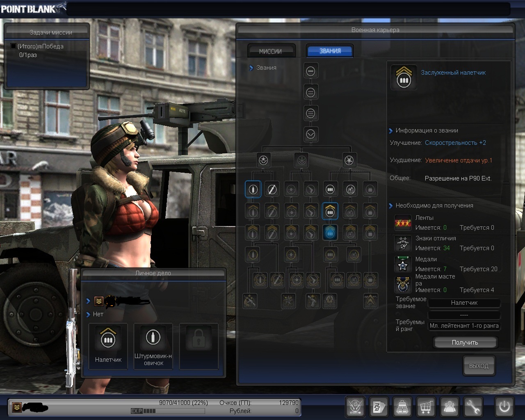Click the Медали мастера master medal icon
The image size is (525, 420).
pos(403,285)
